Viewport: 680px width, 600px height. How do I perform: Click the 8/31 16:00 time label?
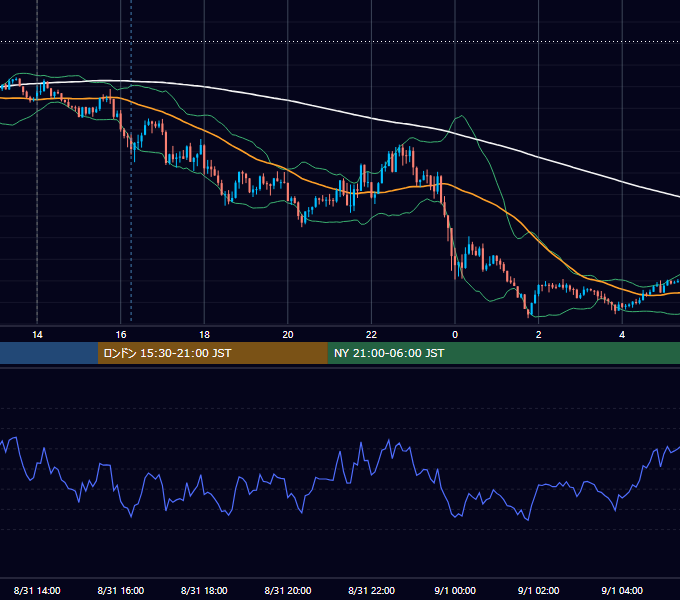tap(121, 590)
